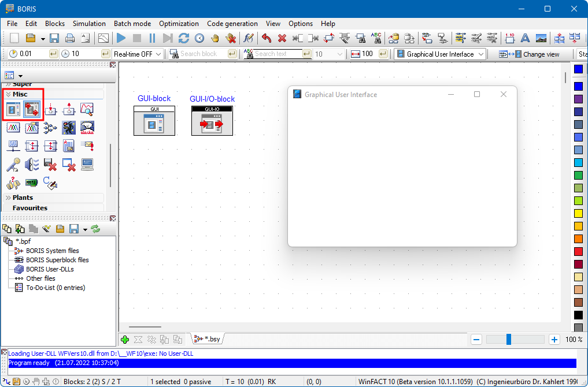Click the rotate block icon

tap(329, 38)
